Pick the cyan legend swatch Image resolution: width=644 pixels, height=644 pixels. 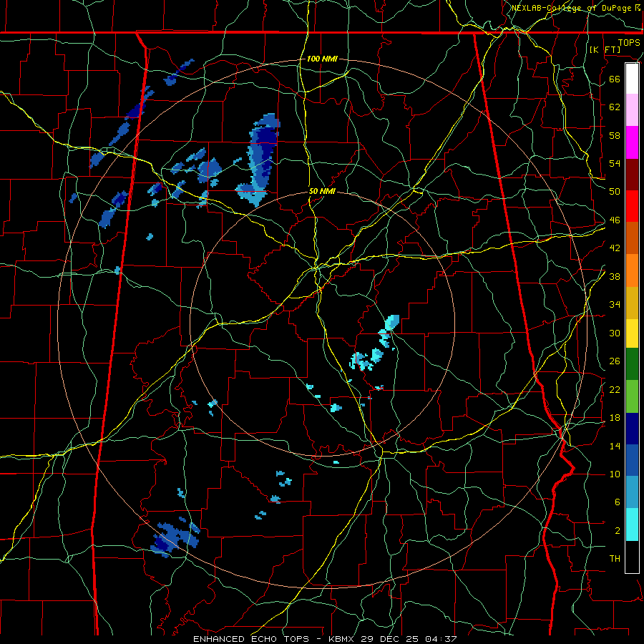(x=632, y=525)
